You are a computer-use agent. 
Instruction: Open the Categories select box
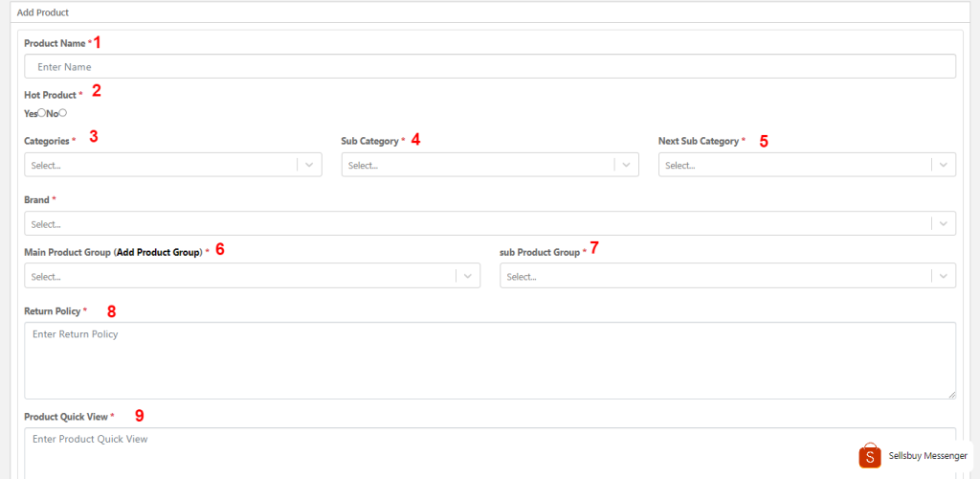coord(173,165)
